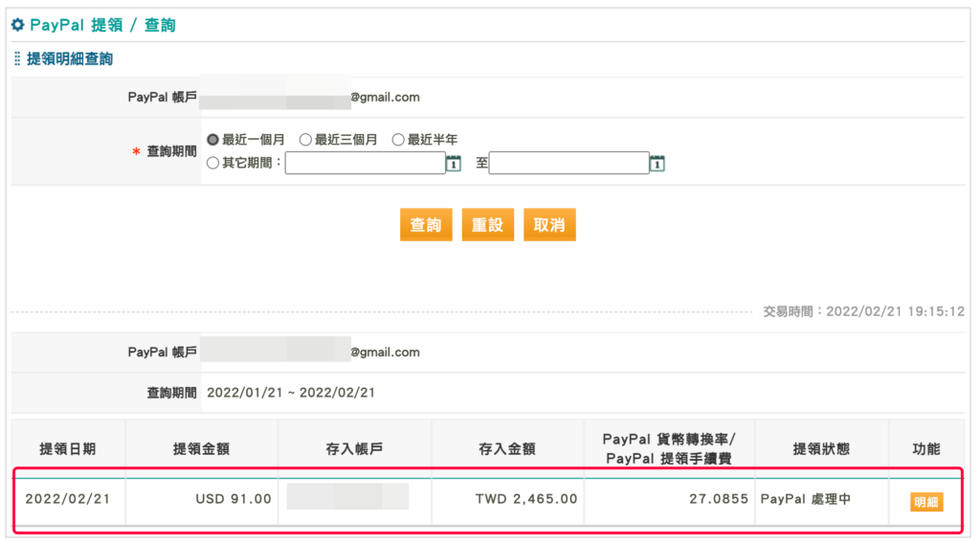980x544 pixels.
Task: Open the start date calendar picker icon
Action: pyautogui.click(x=454, y=163)
